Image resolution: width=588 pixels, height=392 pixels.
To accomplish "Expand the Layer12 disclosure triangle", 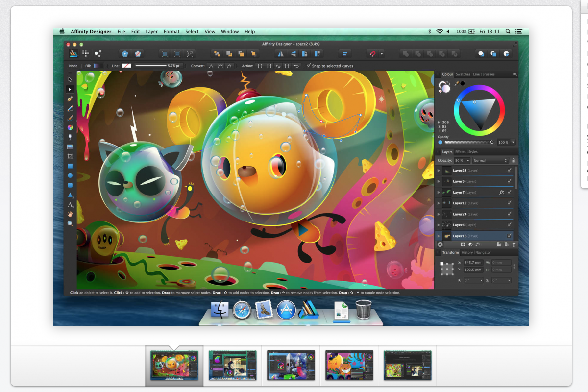I will tap(439, 203).
